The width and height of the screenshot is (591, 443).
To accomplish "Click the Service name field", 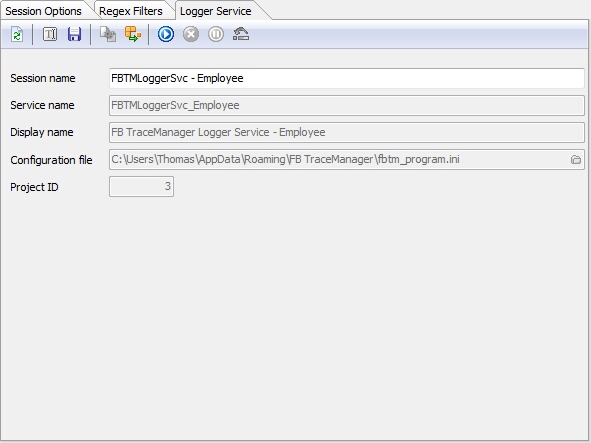I will pyautogui.click(x=347, y=105).
